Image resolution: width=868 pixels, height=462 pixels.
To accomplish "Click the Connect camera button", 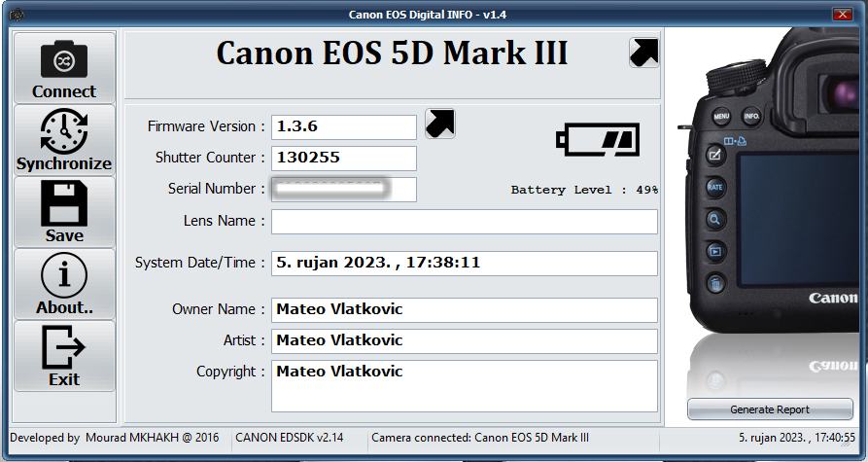I will (x=64, y=67).
